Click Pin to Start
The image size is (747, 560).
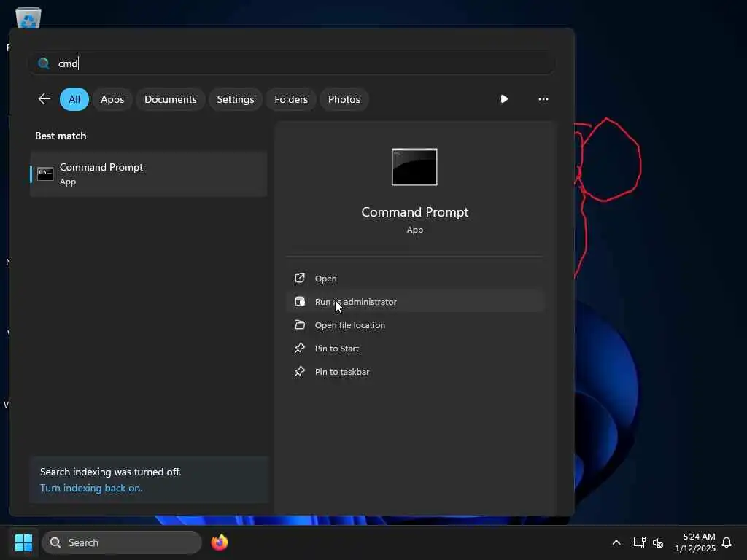[x=415, y=348]
